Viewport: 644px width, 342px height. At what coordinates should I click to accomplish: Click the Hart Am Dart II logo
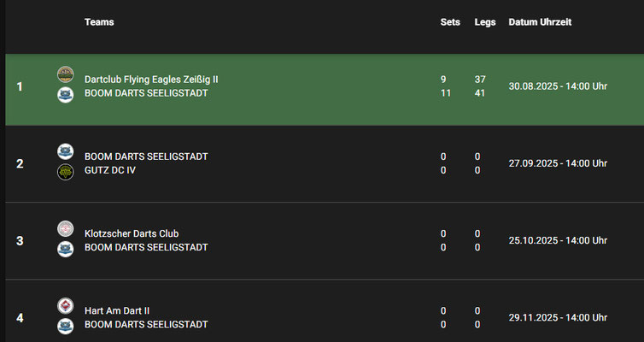pyautogui.click(x=66, y=305)
